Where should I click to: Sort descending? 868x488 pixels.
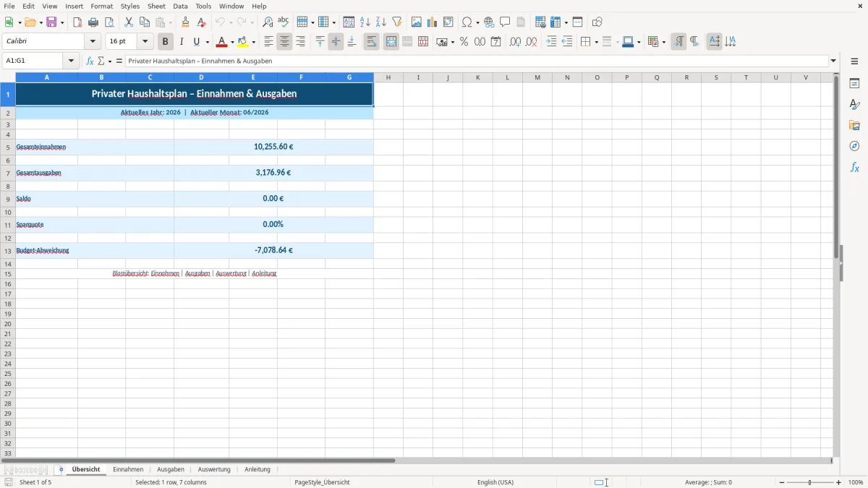(x=381, y=22)
